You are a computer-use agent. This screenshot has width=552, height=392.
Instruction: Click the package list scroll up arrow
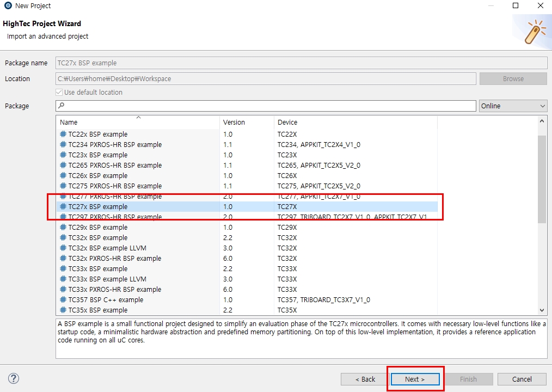point(542,121)
